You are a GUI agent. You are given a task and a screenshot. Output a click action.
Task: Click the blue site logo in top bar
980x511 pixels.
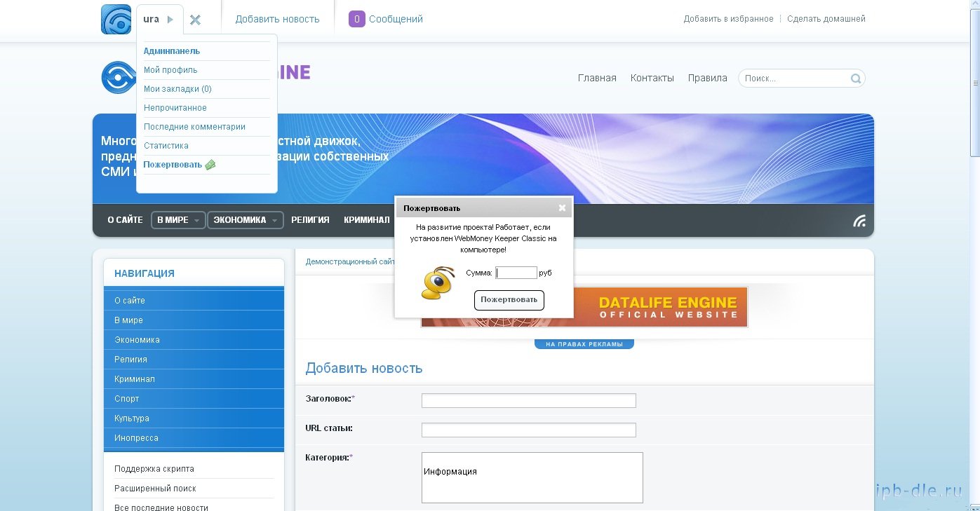[116, 20]
